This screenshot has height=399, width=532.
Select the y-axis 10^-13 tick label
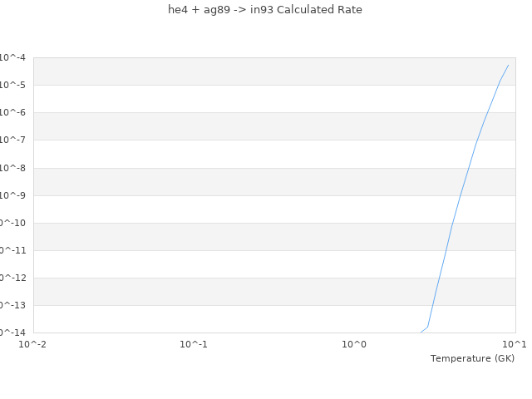pos(12,305)
